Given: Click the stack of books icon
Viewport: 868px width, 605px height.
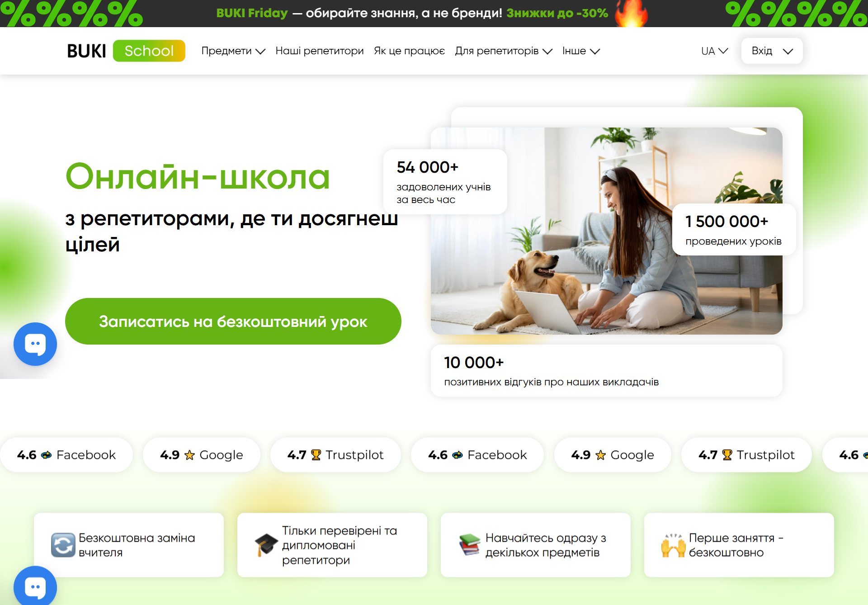Looking at the screenshot, I should click(470, 545).
